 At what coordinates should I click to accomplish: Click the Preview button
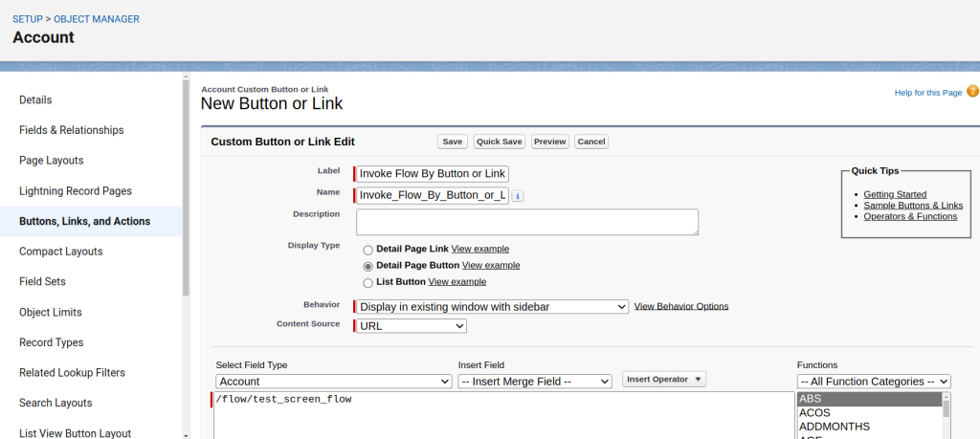coord(550,142)
